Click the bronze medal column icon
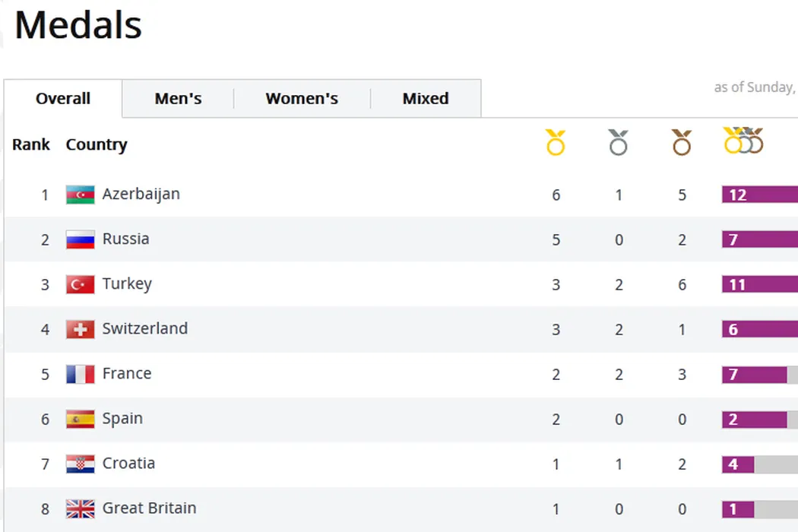 point(682,142)
